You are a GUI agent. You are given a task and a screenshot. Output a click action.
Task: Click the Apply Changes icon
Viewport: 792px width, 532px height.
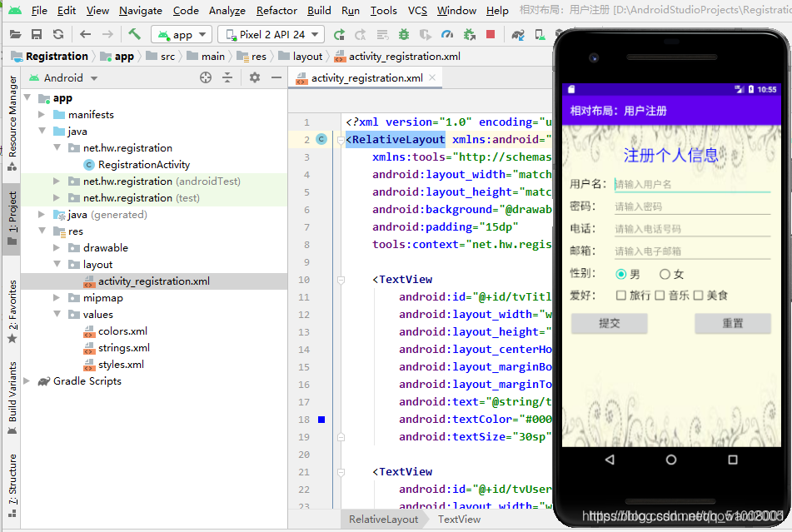(360, 34)
